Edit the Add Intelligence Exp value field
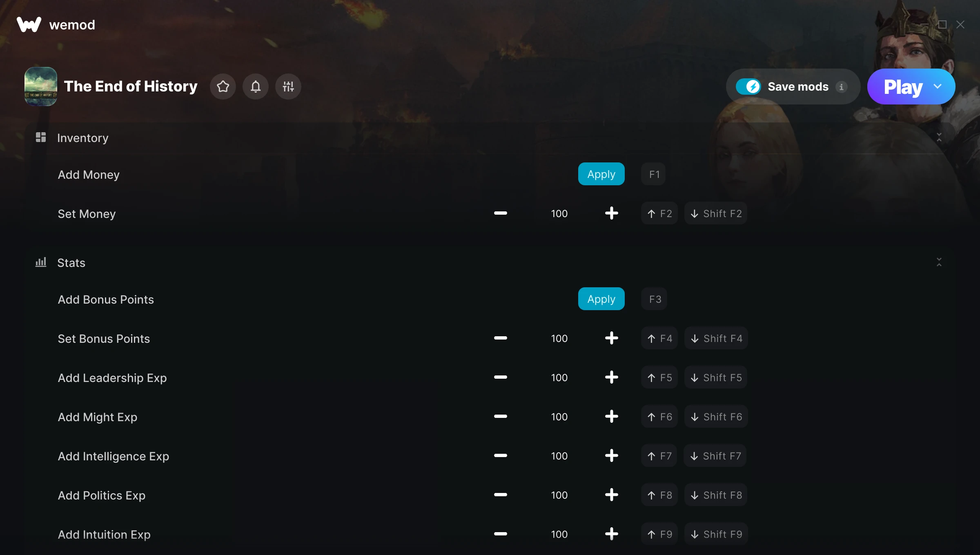 point(559,455)
